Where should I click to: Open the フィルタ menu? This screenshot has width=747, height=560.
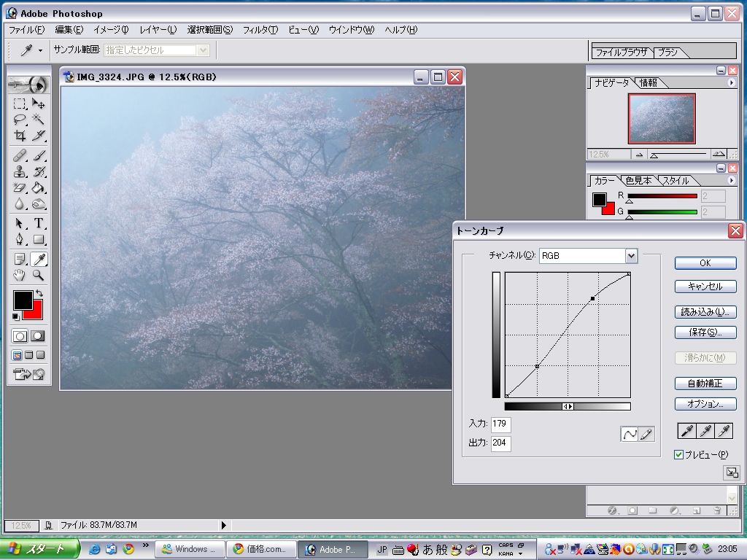click(x=260, y=29)
